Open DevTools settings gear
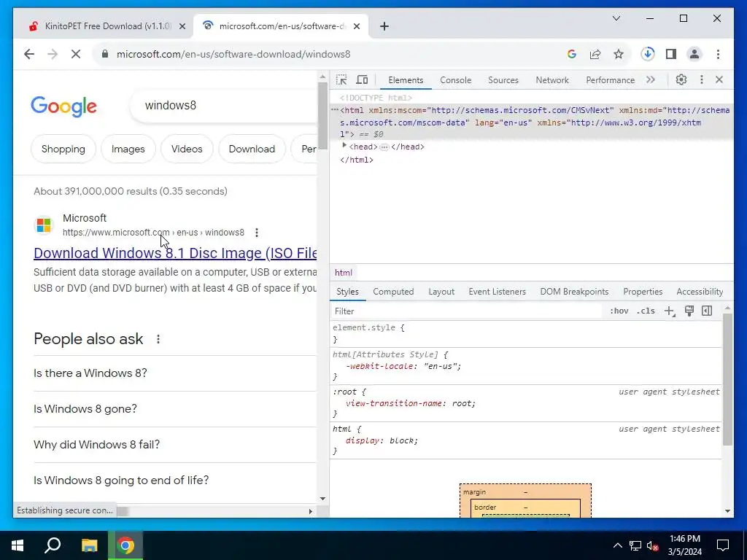The height and width of the screenshot is (560, 747). (681, 79)
